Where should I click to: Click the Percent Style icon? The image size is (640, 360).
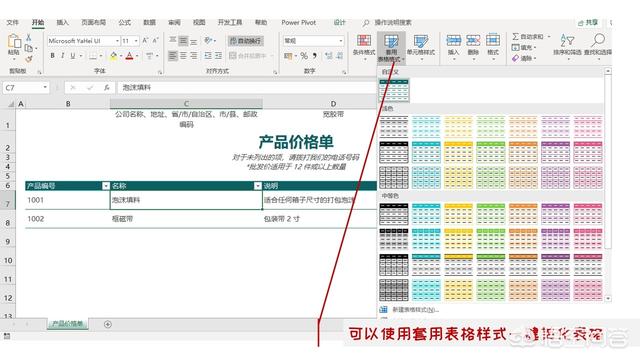[x=304, y=56]
